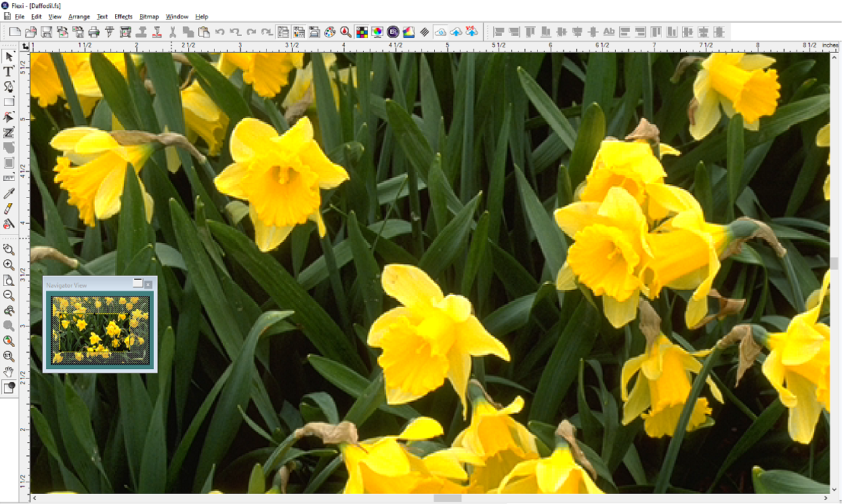
Task: Close the Navigator View panel
Action: pyautogui.click(x=148, y=285)
